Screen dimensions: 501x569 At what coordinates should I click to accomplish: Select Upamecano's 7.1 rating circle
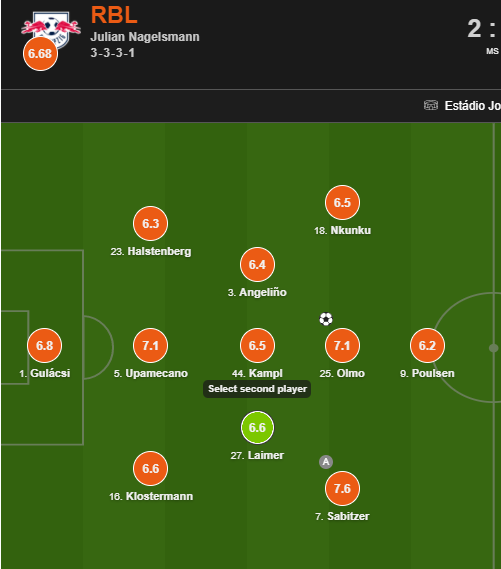click(x=151, y=345)
